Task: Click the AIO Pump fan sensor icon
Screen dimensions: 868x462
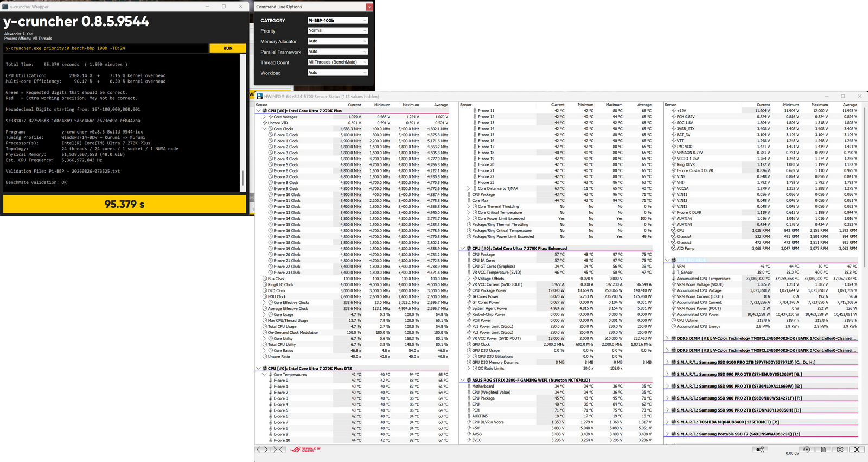Action: pyautogui.click(x=673, y=248)
